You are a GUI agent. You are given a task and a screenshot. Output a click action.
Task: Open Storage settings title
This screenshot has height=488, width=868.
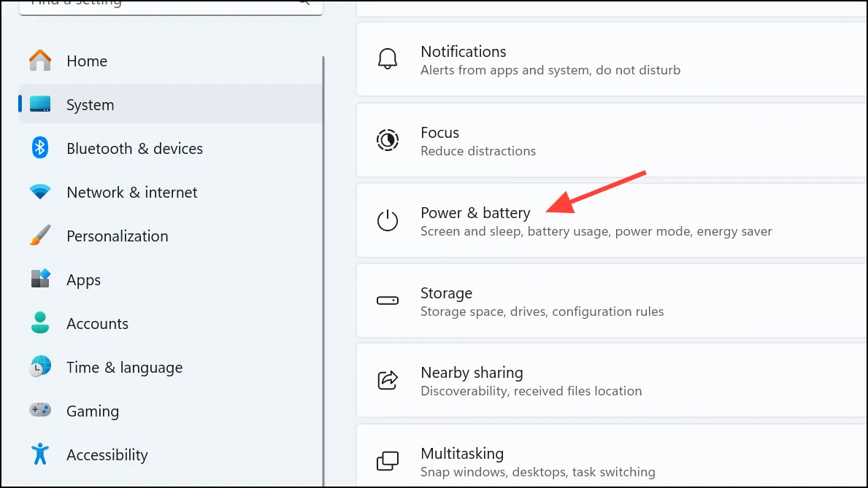[x=446, y=293]
